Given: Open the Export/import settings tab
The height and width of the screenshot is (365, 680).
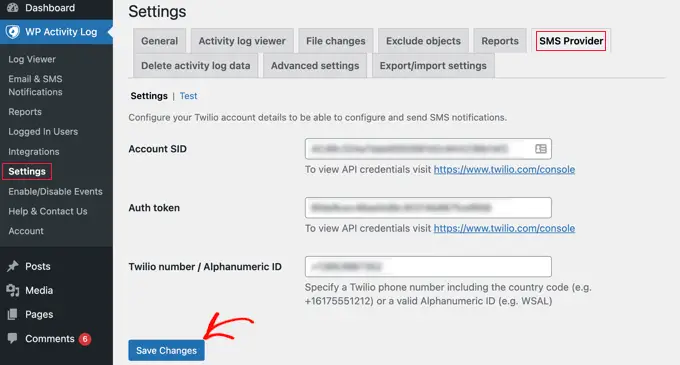Looking at the screenshot, I should click(433, 65).
